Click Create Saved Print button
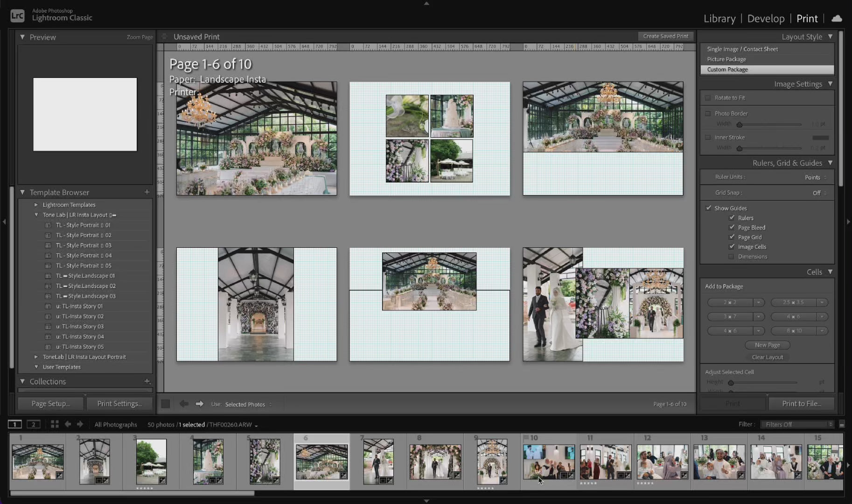Screen dimensions: 852x504 coord(665,36)
